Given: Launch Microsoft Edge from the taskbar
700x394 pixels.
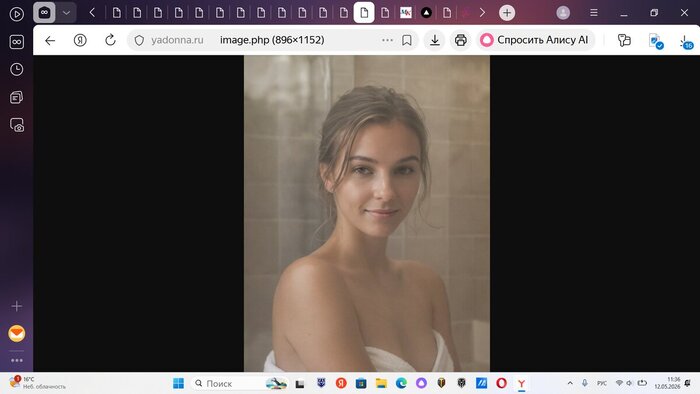Looking at the screenshot, I should pyautogui.click(x=401, y=383).
